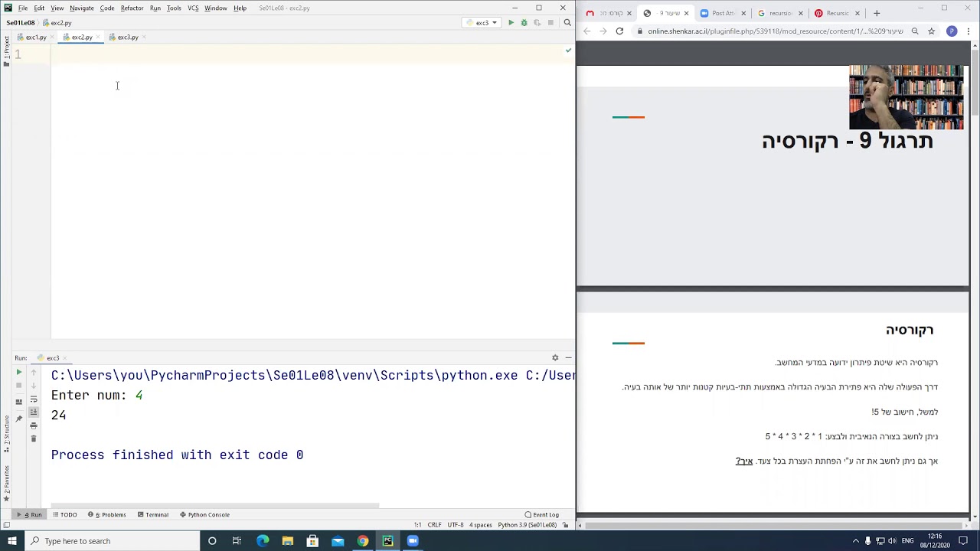Click the Run console horizontal scrollbar
This screenshot has height=551, width=980.
[215, 506]
